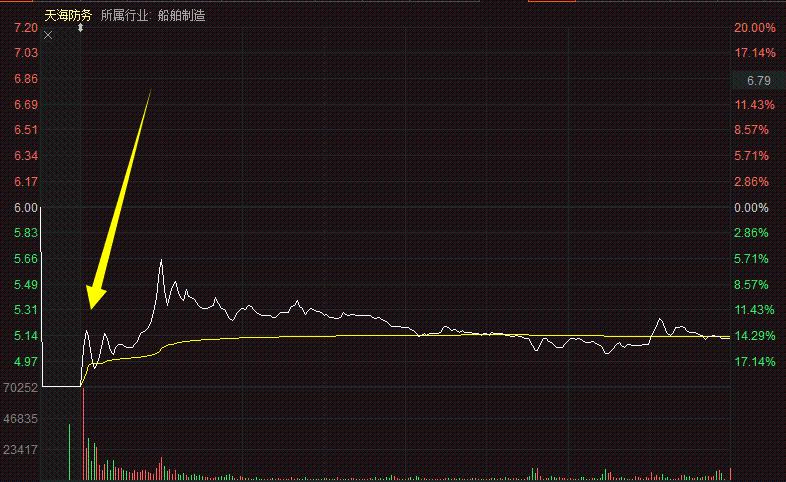
Task: Select the 5.83 price axis label
Action: tap(26, 232)
